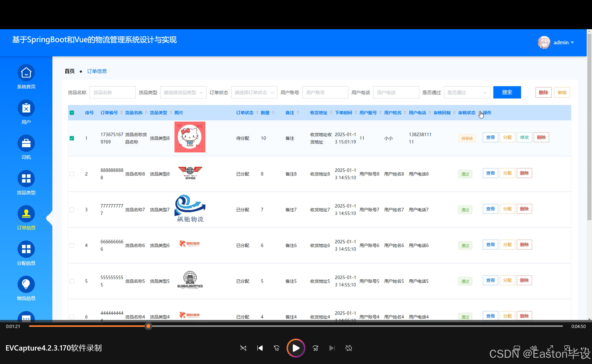Sort by the 备注 column arrows
The image size is (592, 364).
tap(298, 113)
